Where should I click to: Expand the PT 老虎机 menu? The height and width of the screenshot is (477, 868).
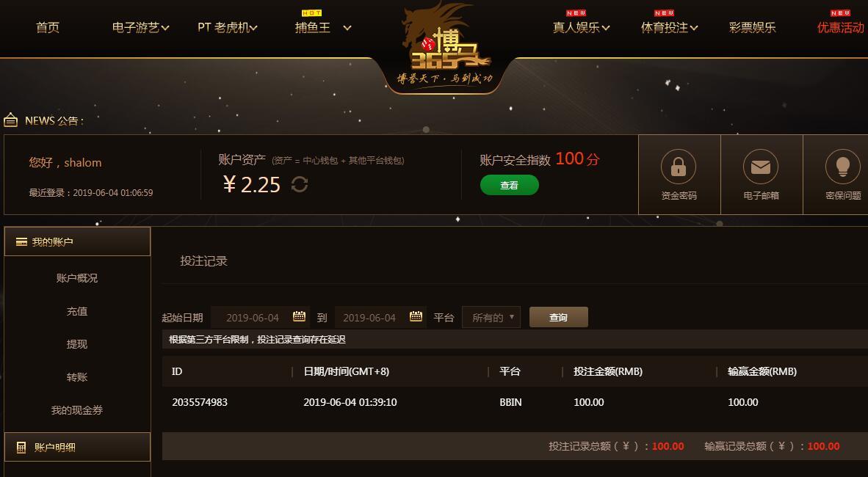pos(228,27)
